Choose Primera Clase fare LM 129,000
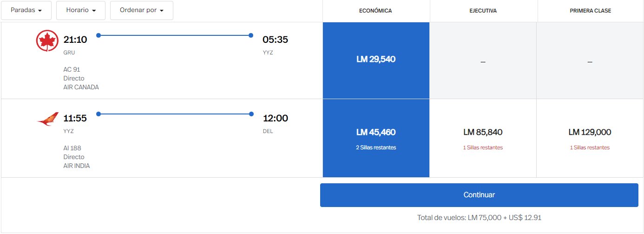This screenshot has width=644, height=234. [590, 138]
